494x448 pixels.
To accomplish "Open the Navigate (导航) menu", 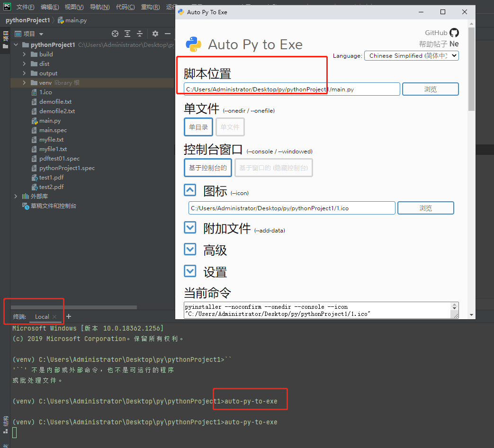I will [100, 7].
